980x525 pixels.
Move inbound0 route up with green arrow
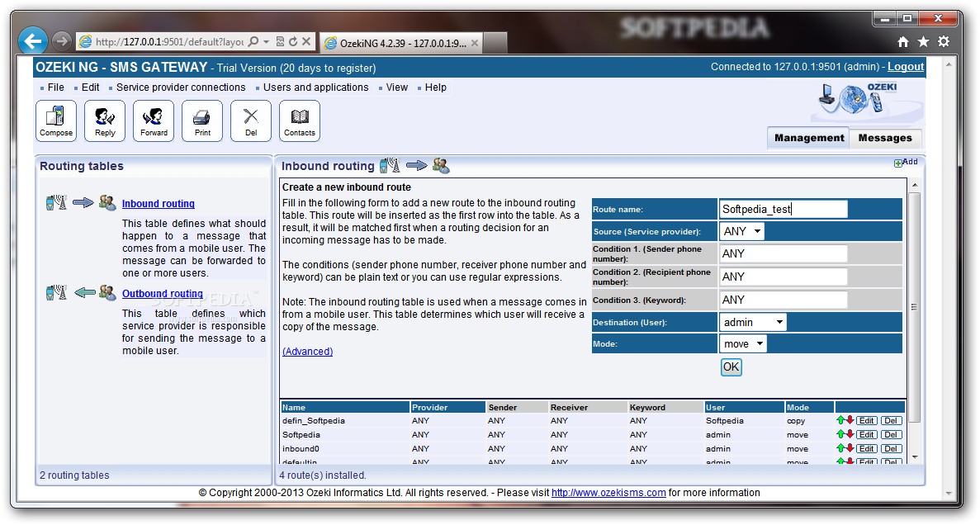[840, 448]
